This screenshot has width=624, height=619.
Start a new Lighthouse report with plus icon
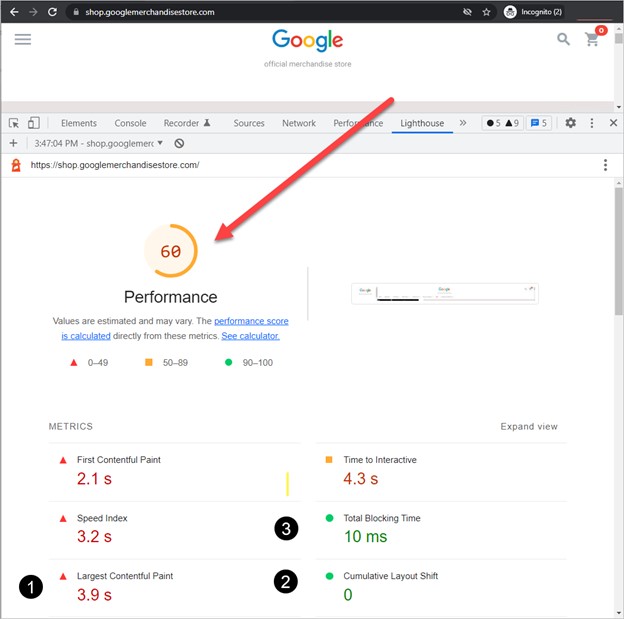13,143
